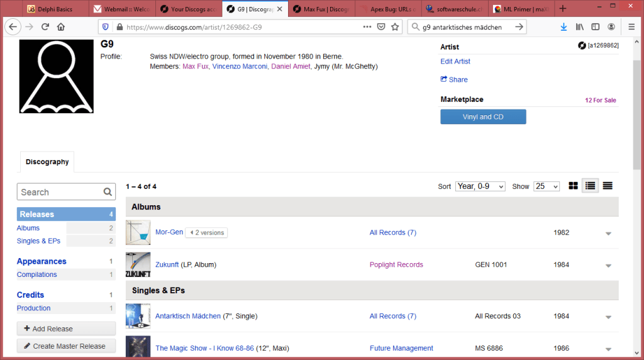
Task: Expand the 2 versions of Mor-Gen
Action: tap(207, 233)
